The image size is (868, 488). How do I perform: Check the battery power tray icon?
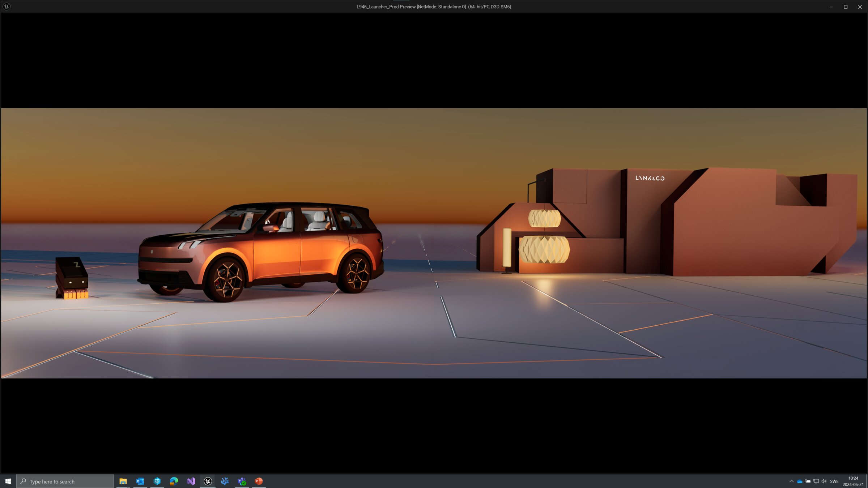coord(808,481)
